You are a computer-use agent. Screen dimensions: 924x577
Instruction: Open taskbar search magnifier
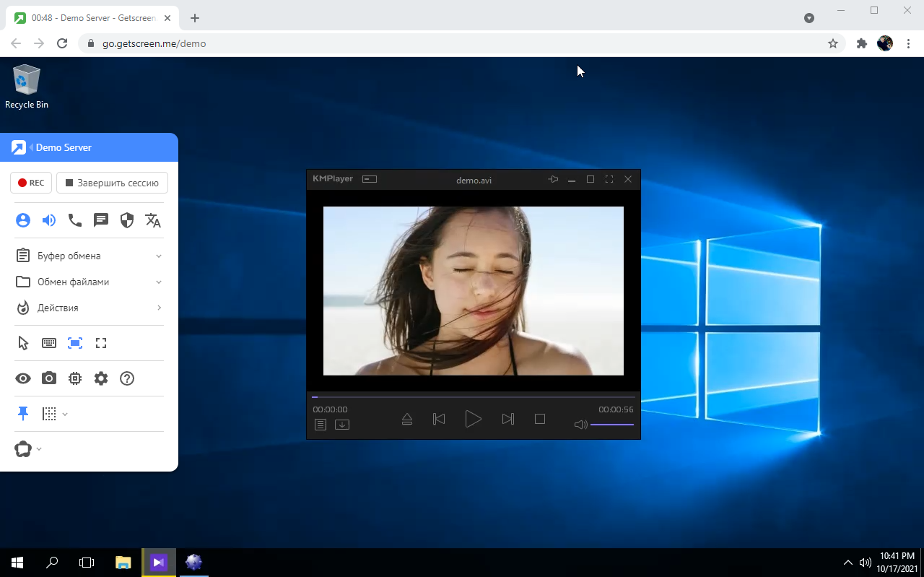click(x=52, y=562)
